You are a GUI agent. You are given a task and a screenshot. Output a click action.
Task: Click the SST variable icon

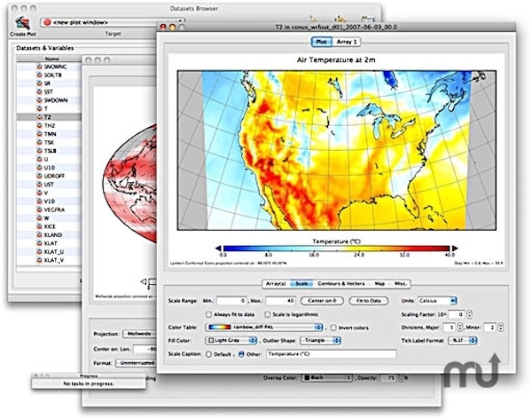[39, 91]
